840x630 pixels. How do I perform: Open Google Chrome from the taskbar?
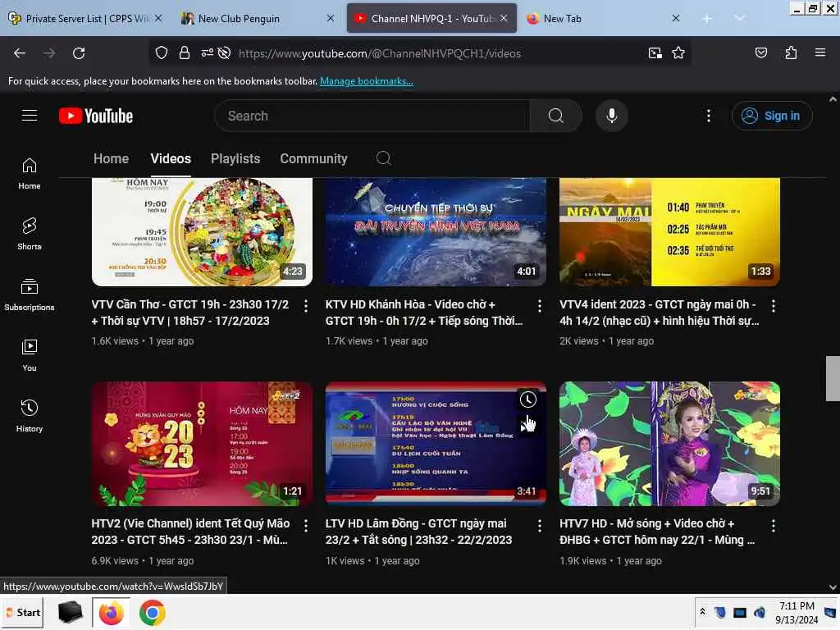click(x=152, y=612)
